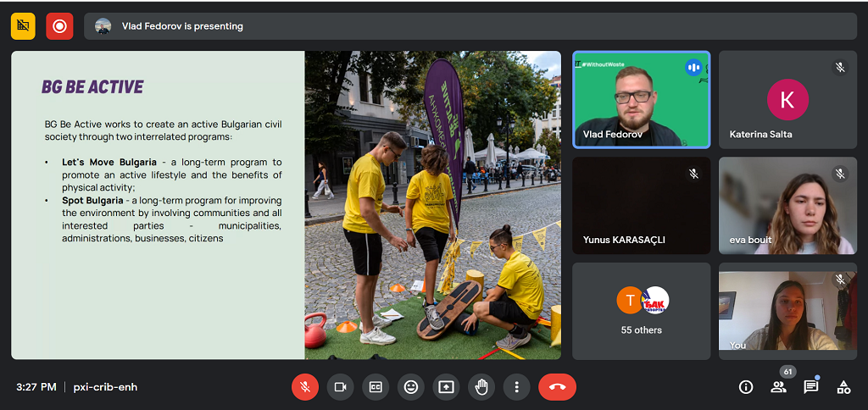Click the yellow captions-off icon at top left

(23, 26)
